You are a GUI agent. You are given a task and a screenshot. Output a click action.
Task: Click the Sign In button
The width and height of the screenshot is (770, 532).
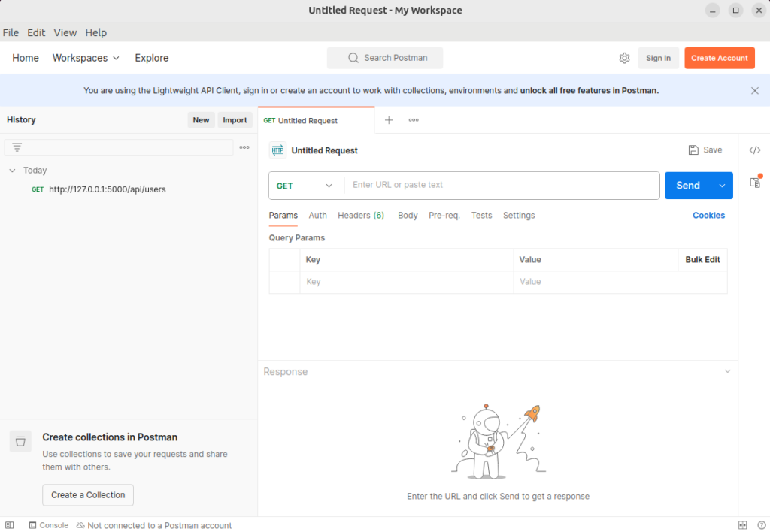coord(658,58)
